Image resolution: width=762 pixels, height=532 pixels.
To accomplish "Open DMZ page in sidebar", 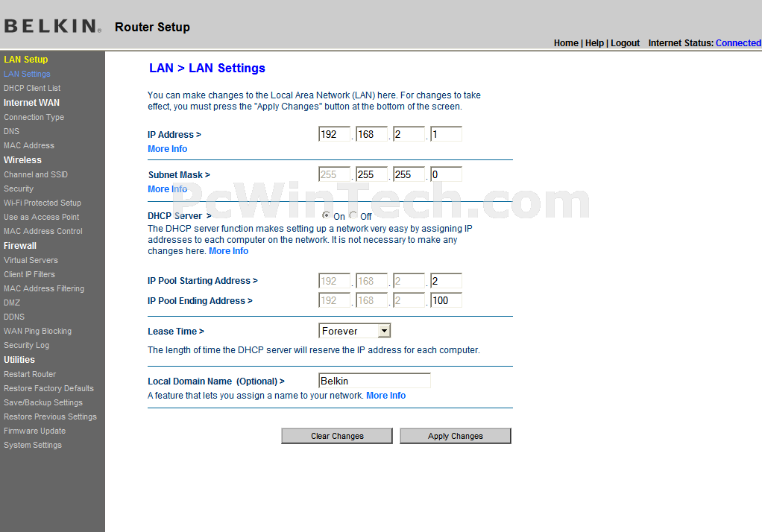I will [12, 303].
